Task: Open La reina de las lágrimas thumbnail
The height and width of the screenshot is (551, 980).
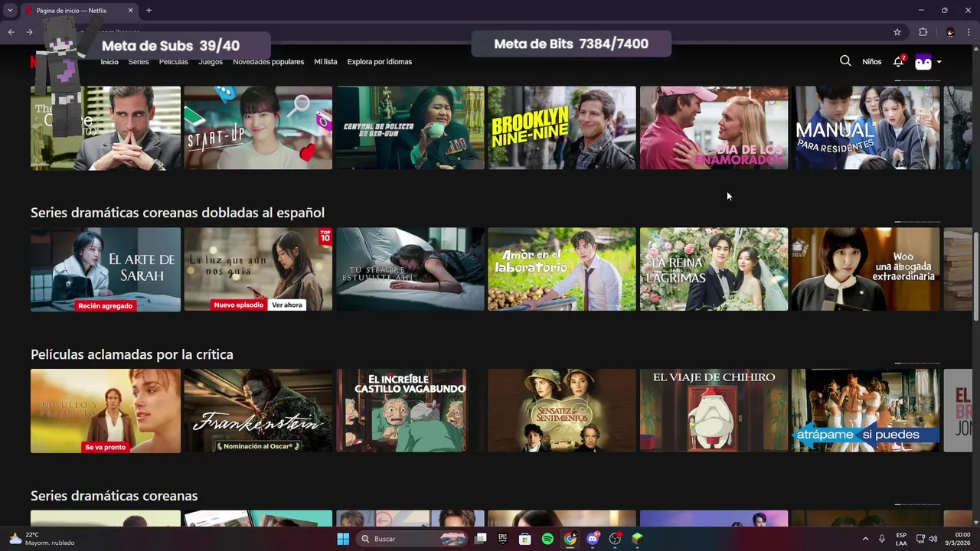Action: (714, 269)
